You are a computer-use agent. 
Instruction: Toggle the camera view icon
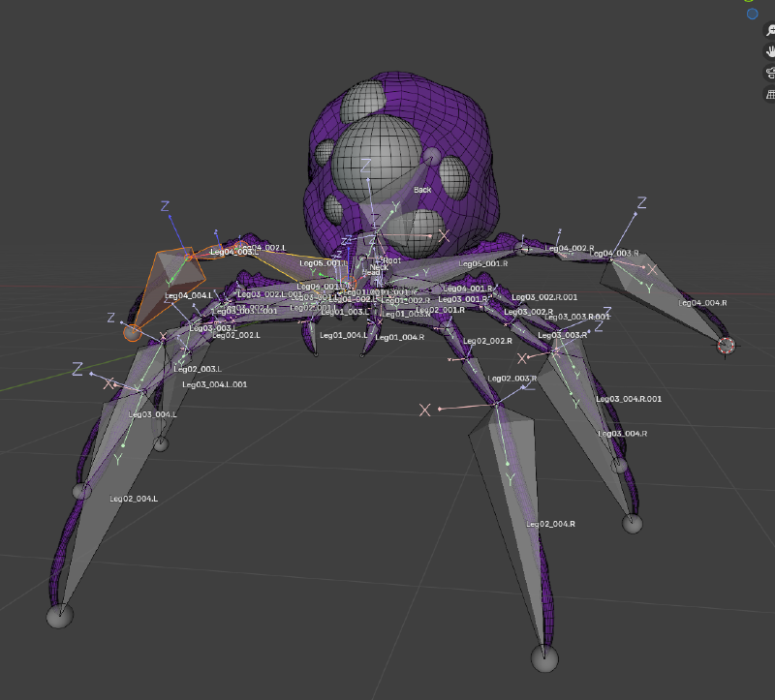(770, 73)
